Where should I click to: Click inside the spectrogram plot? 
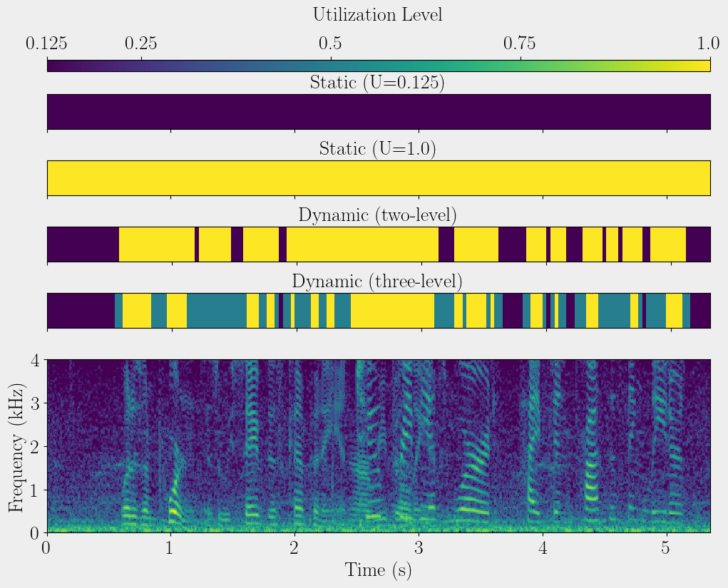pyautogui.click(x=379, y=445)
